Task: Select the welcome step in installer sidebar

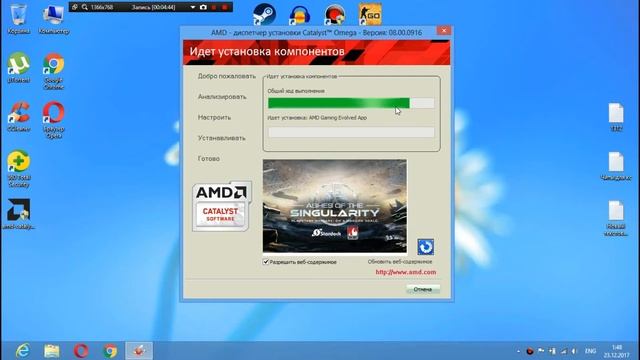Action: 227,76
